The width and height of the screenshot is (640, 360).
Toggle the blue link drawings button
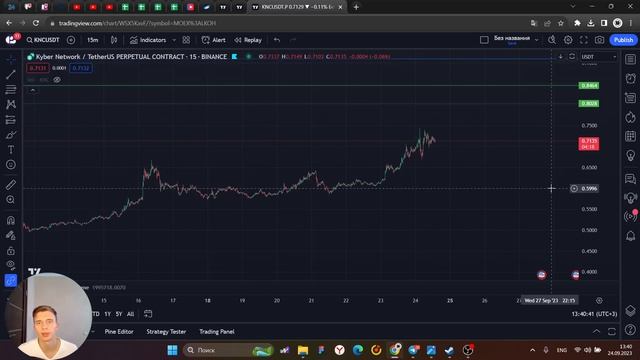[11, 280]
